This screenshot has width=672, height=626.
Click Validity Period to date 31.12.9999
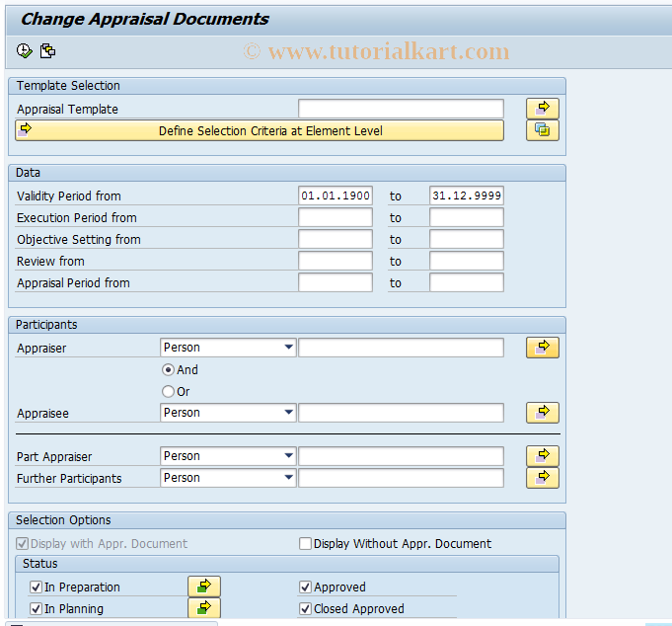pyautogui.click(x=467, y=196)
